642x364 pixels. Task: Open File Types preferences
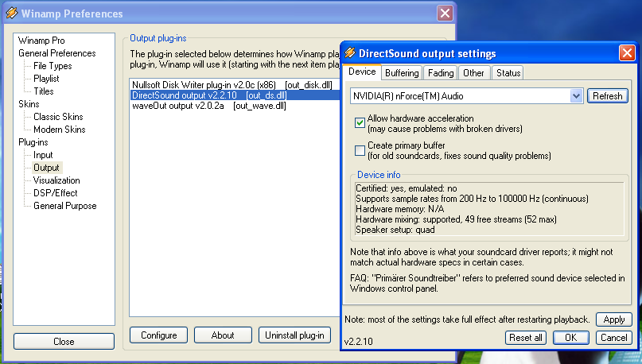(53, 66)
